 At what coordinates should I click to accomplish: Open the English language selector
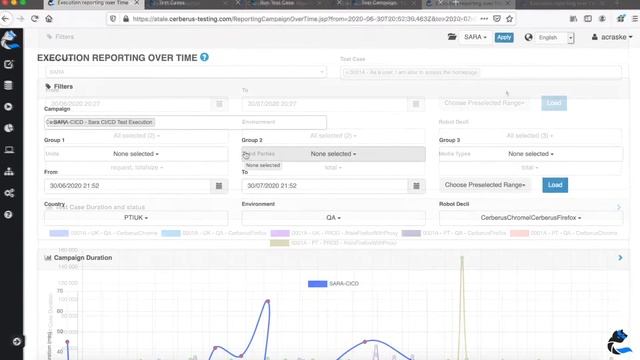coord(555,38)
